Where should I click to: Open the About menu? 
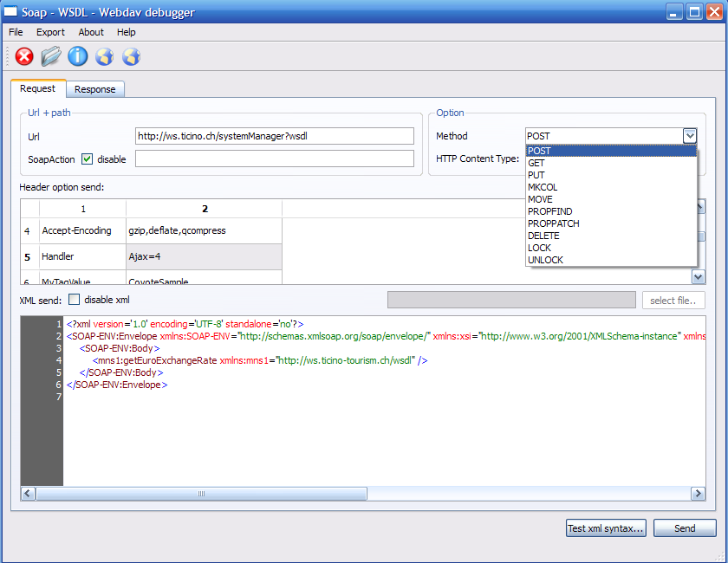pyautogui.click(x=91, y=32)
